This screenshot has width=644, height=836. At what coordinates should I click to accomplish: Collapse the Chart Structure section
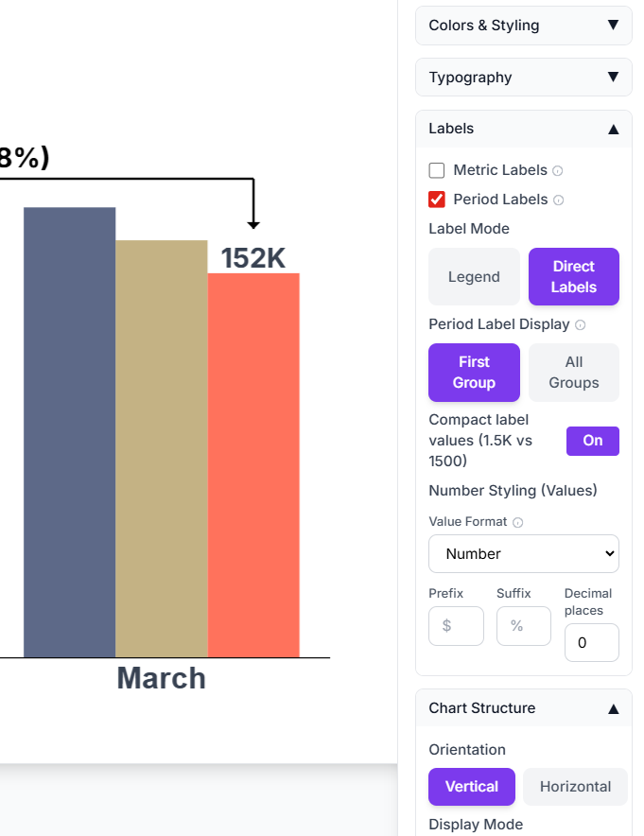pos(524,708)
